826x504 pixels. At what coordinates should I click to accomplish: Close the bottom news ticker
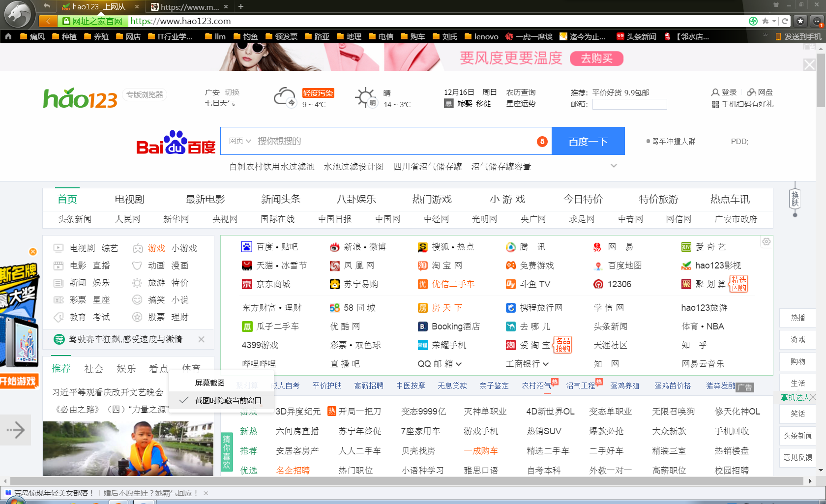pyautogui.click(x=206, y=493)
